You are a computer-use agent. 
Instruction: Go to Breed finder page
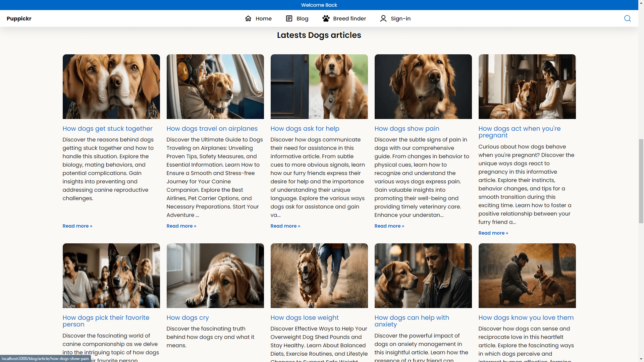(x=349, y=18)
